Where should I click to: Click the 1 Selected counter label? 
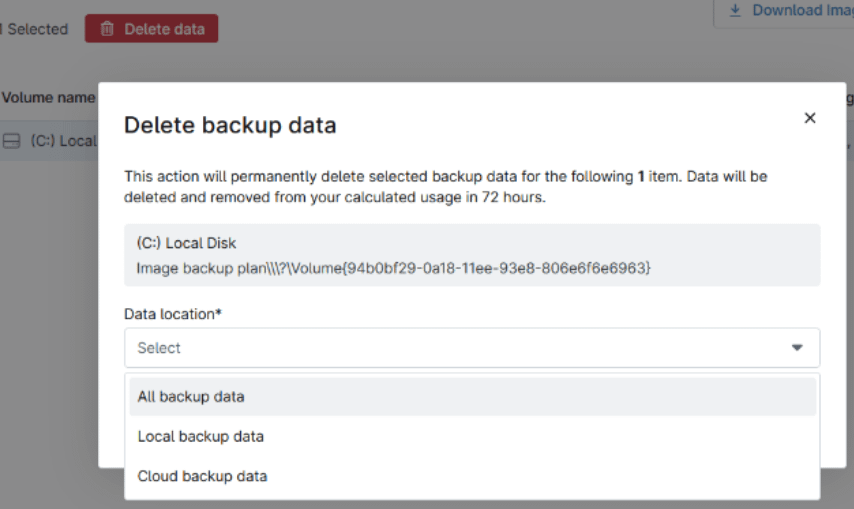[36, 29]
